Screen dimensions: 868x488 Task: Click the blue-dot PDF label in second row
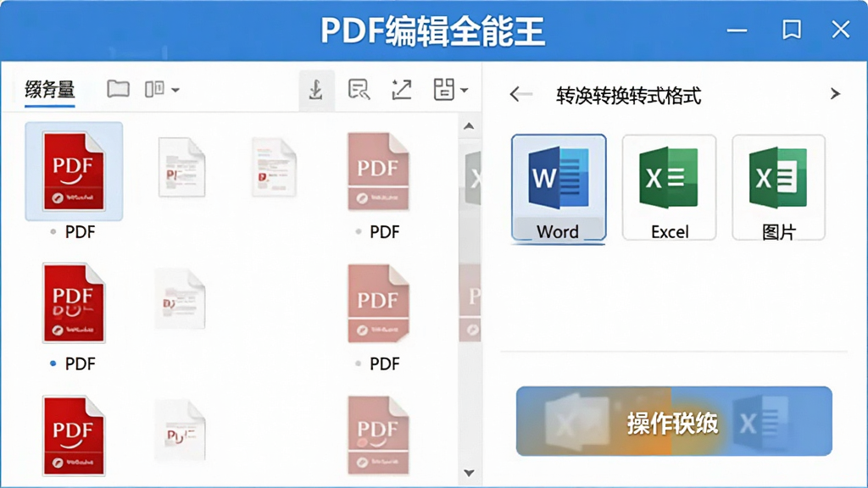point(73,363)
